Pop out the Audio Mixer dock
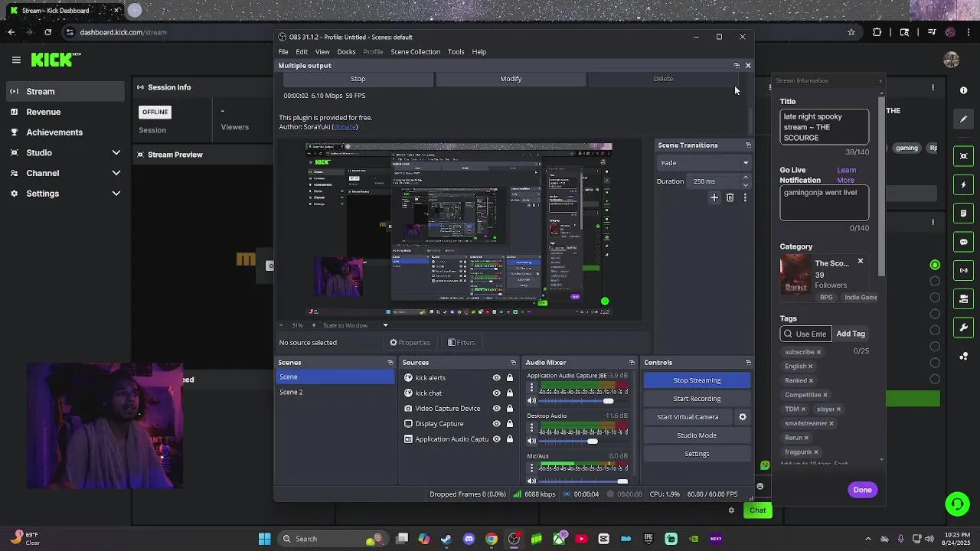980x551 pixels. [632, 363]
